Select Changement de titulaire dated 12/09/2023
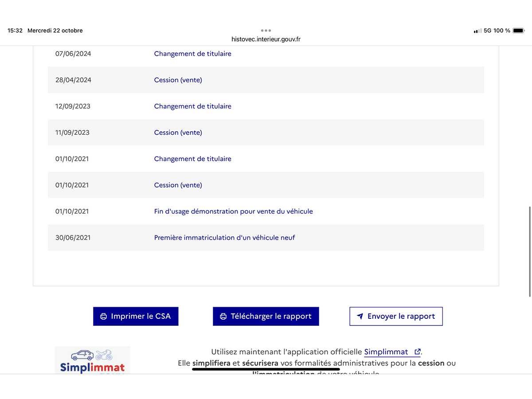This screenshot has width=532, height=399. [192, 106]
